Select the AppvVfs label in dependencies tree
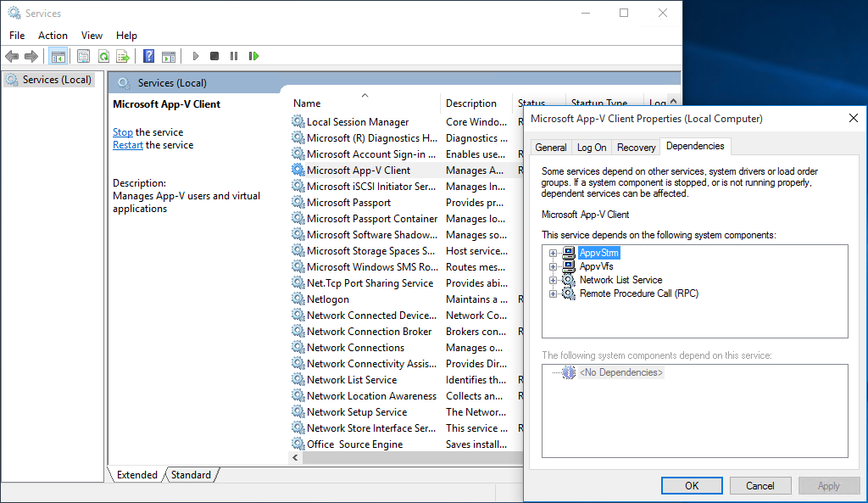 pyautogui.click(x=596, y=266)
